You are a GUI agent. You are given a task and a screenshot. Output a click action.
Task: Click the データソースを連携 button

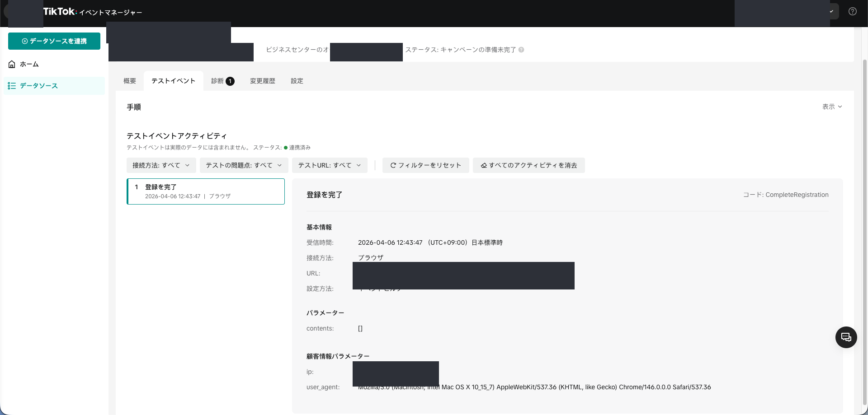click(x=54, y=41)
